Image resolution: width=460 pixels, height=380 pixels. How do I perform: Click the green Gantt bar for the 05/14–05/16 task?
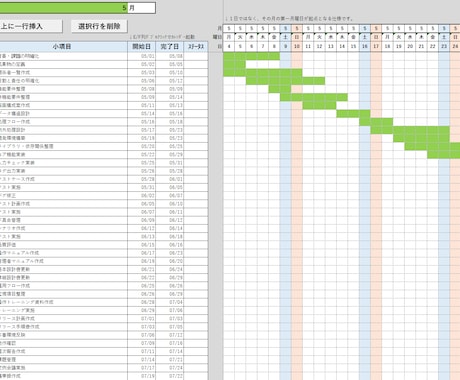(x=353, y=113)
